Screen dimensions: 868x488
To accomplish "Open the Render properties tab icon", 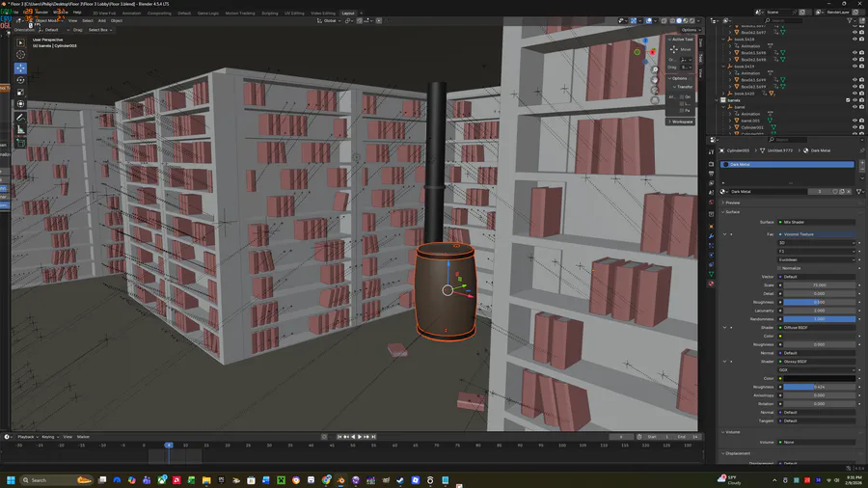I will coord(712,164).
